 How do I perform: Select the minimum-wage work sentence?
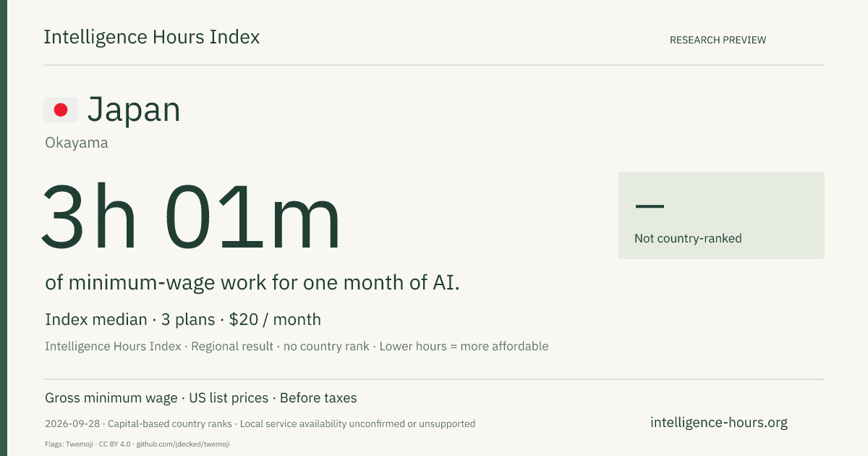point(252,282)
